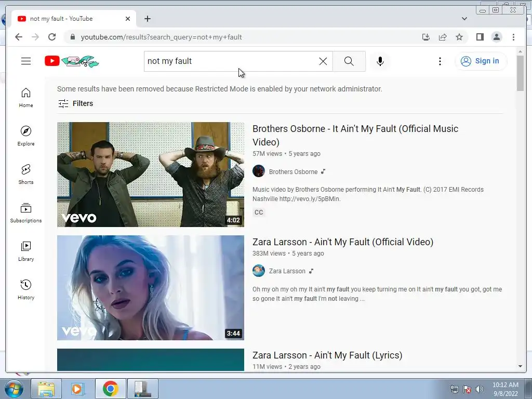This screenshot has height=399, width=532.
Task: Play Brothers Osborne video thumbnail
Action: pyautogui.click(x=150, y=175)
